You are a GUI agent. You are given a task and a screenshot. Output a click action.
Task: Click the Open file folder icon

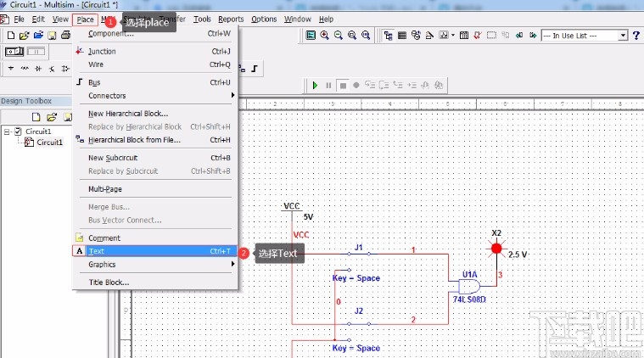25,36
